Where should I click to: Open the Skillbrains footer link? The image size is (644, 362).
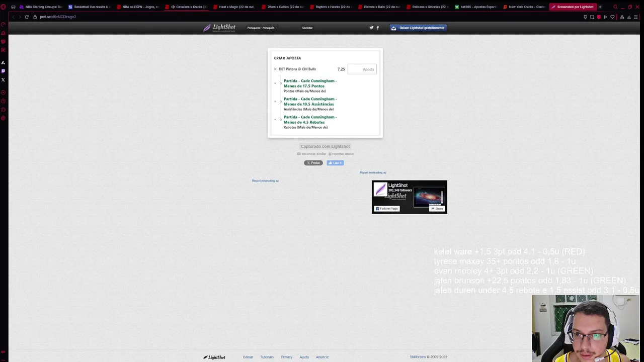418,357
